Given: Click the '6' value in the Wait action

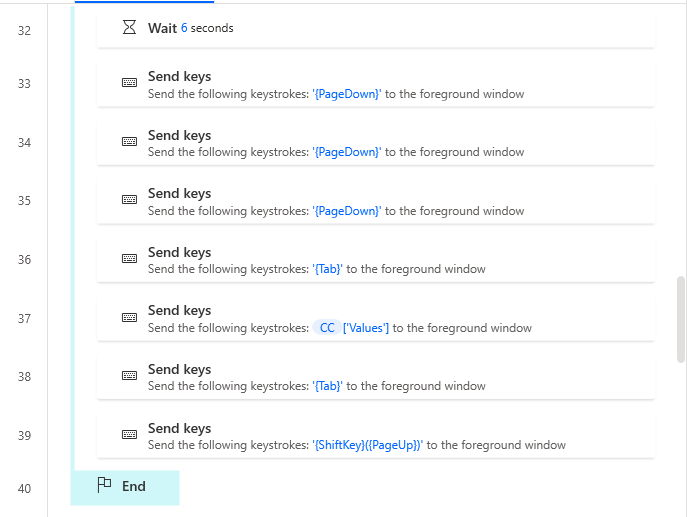Looking at the screenshot, I should (184, 28).
